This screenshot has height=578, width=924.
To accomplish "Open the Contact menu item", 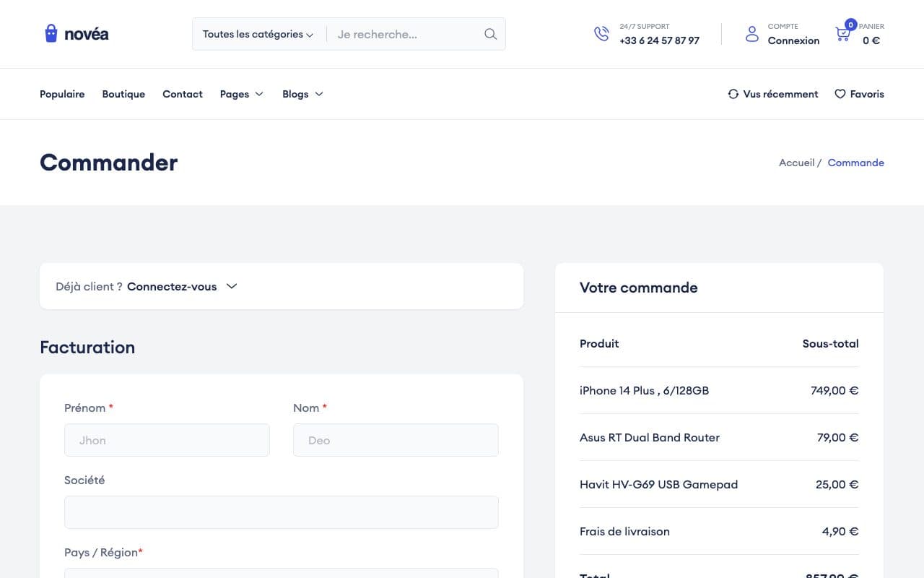I will pyautogui.click(x=183, y=94).
